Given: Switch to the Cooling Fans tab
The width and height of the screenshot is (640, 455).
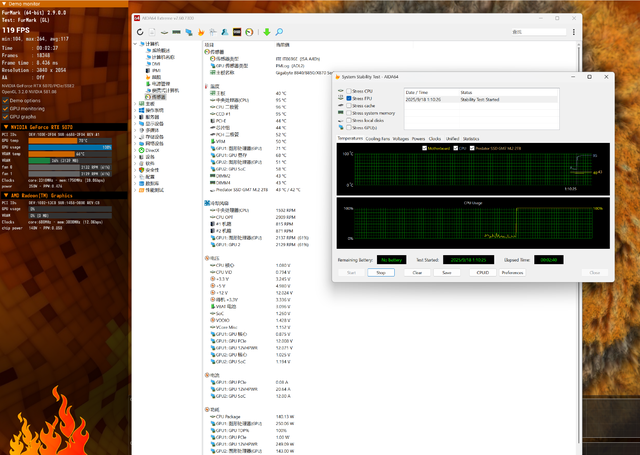Looking at the screenshot, I should pos(377,139).
